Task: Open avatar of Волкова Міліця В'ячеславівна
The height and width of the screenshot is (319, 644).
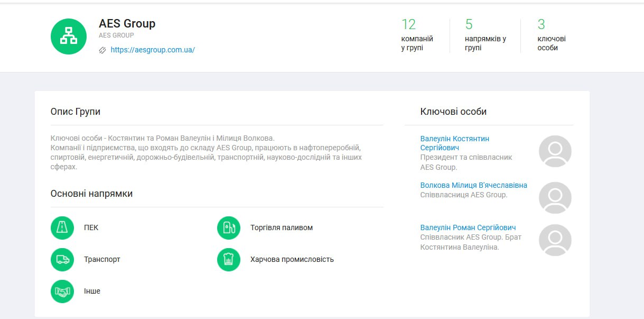Action: pos(555,198)
